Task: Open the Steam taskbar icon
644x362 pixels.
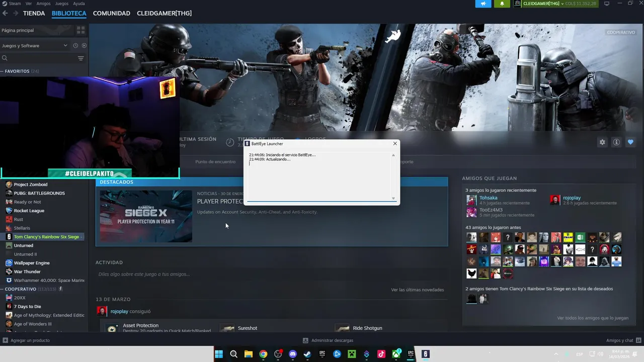Action: pyautogui.click(x=307, y=354)
